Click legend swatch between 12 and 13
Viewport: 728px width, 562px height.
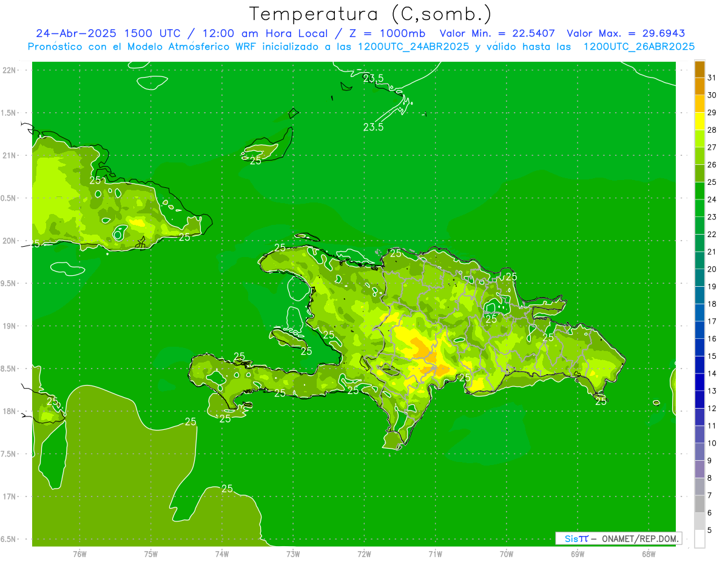click(x=699, y=400)
